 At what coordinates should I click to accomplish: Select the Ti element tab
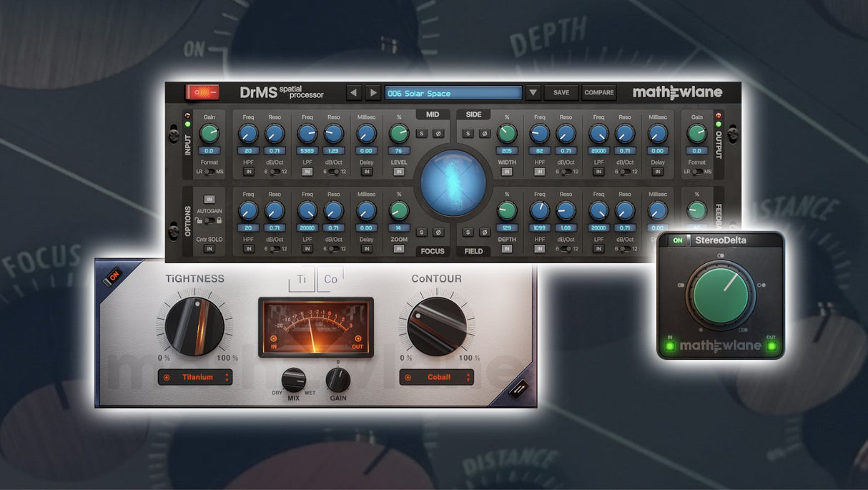tap(302, 279)
